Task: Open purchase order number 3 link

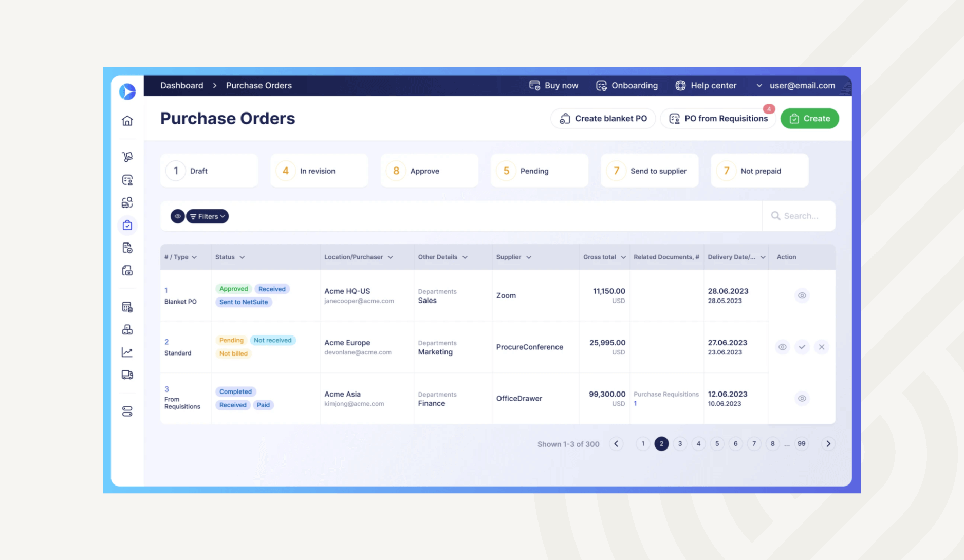Action: tap(166, 389)
